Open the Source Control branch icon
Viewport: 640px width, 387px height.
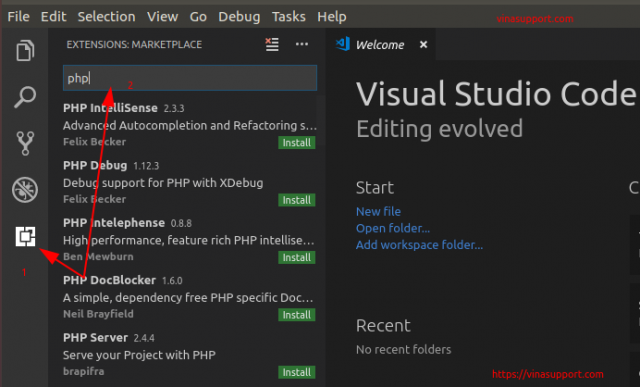click(x=25, y=143)
